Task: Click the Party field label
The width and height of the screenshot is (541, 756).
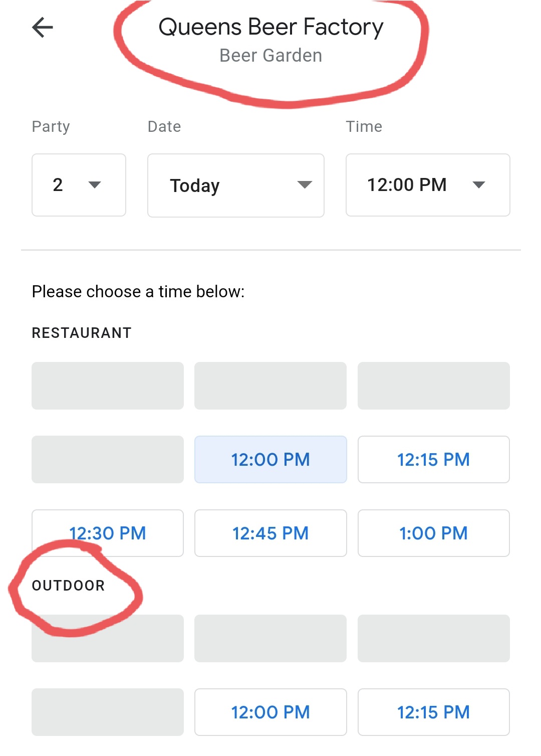Action: pyautogui.click(x=51, y=126)
